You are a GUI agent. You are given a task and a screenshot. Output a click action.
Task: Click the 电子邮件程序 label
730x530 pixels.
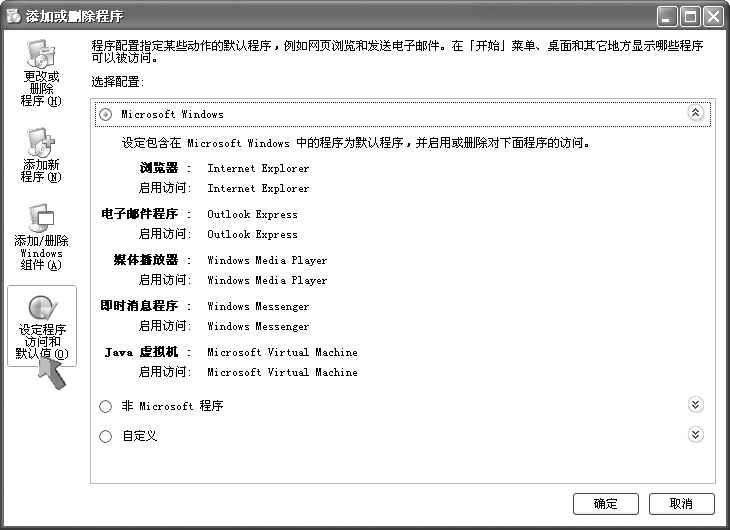[140, 214]
